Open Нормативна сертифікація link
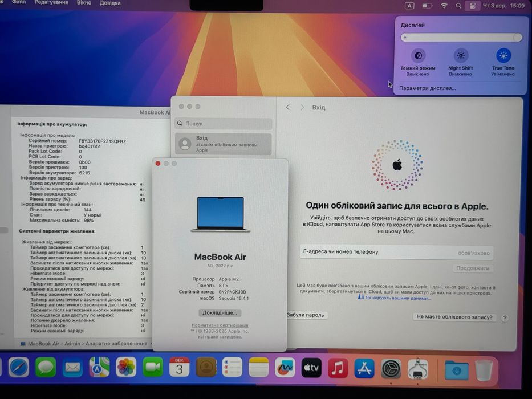 (x=220, y=325)
